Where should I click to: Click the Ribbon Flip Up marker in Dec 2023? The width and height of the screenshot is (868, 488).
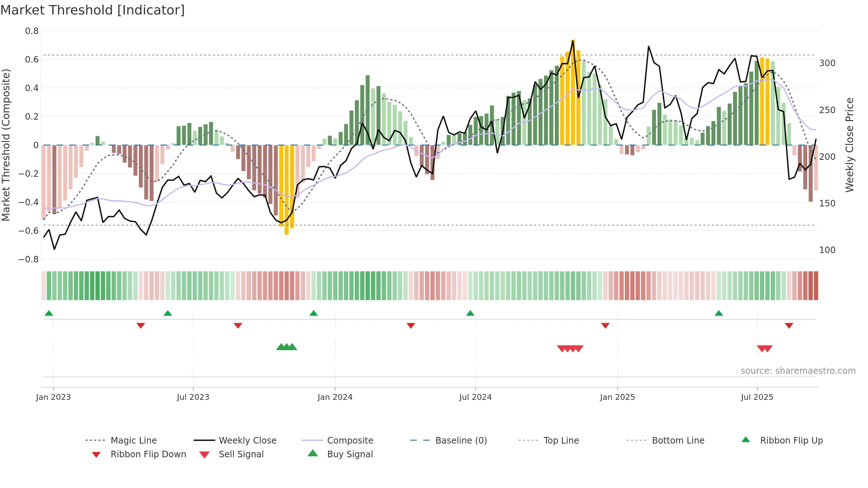[314, 313]
